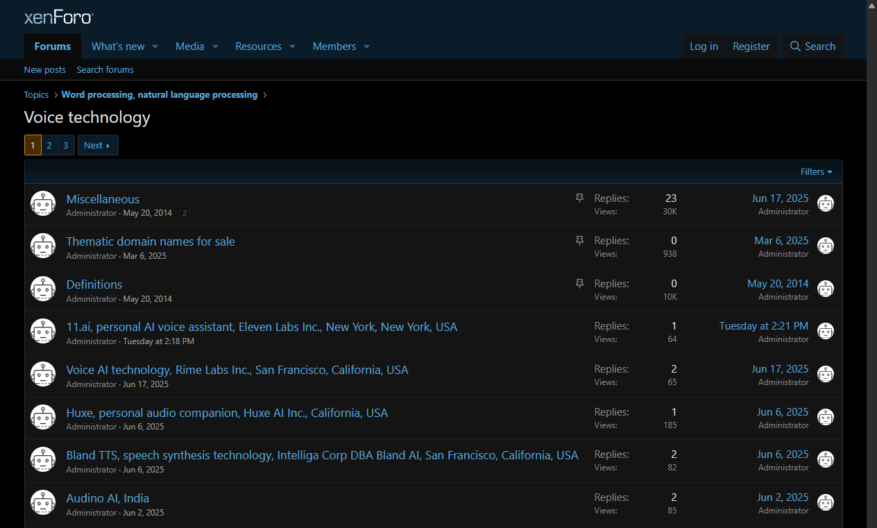The height and width of the screenshot is (528, 877).
Task: Open Bland TTS speech synthesis thread
Action: coord(322,455)
